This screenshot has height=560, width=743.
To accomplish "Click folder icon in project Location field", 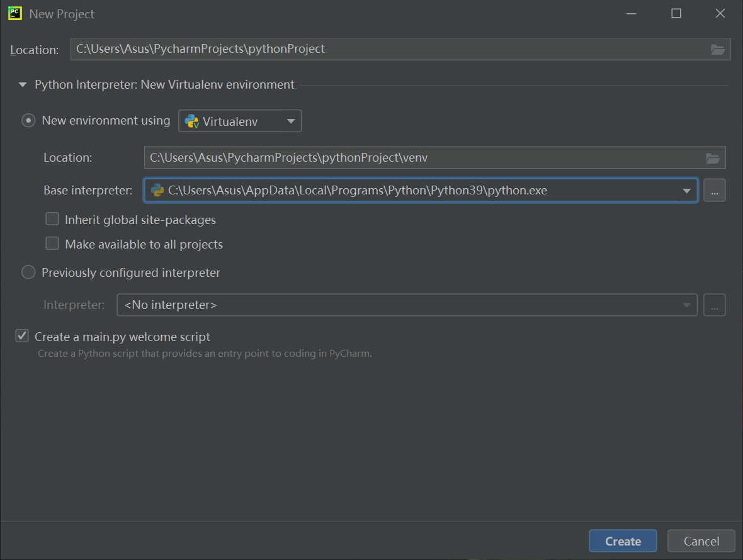I will coord(718,49).
